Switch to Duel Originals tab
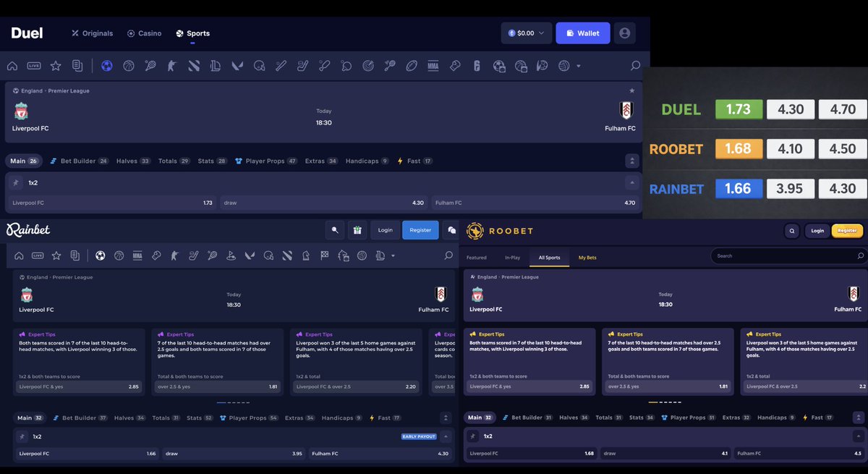Viewport: 868px width, 474px height. coord(92,33)
